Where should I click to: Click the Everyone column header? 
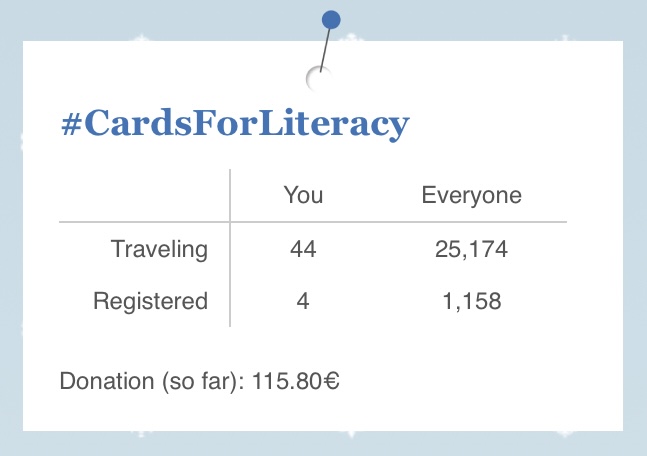click(472, 196)
